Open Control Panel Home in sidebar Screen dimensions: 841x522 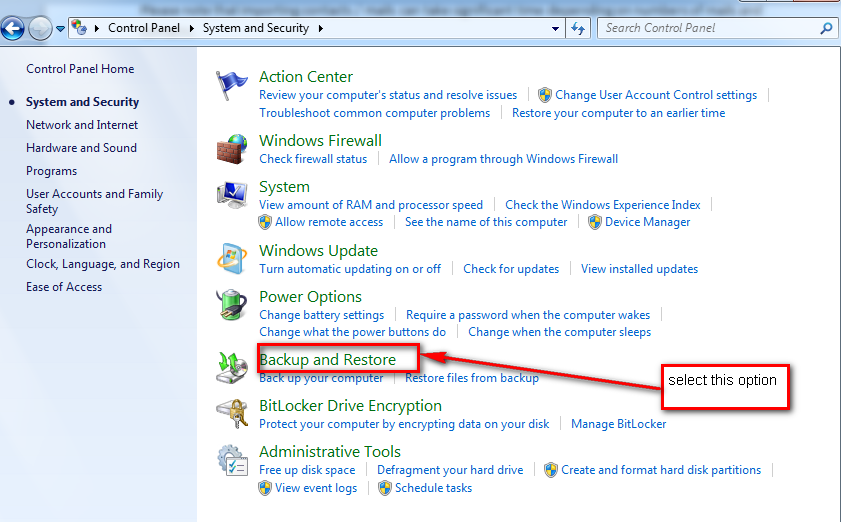pyautogui.click(x=80, y=69)
